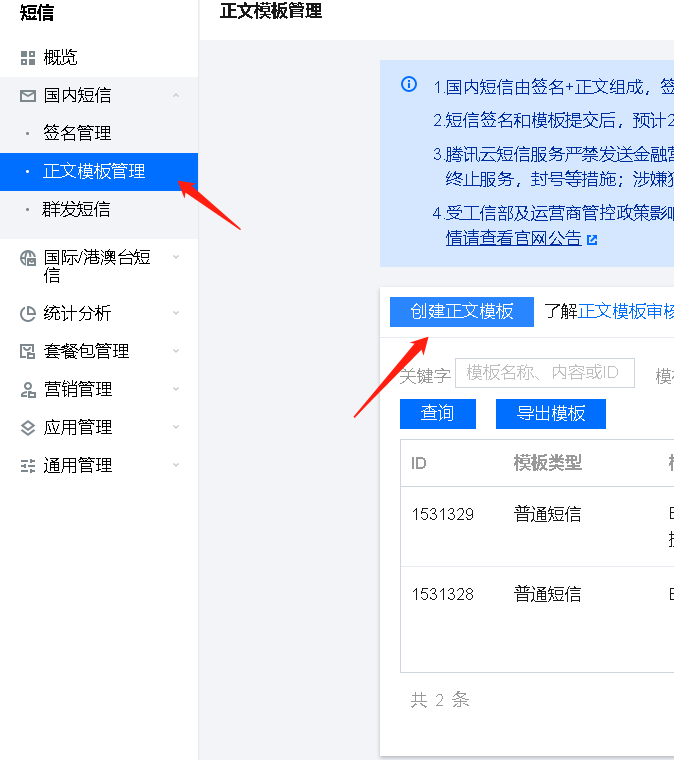Open the 国内短信 menu label
674x760 pixels.
(77, 95)
